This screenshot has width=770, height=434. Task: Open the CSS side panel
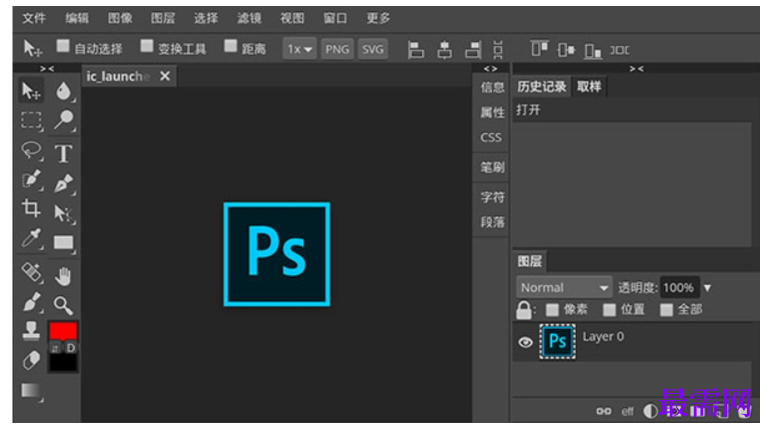tap(491, 137)
